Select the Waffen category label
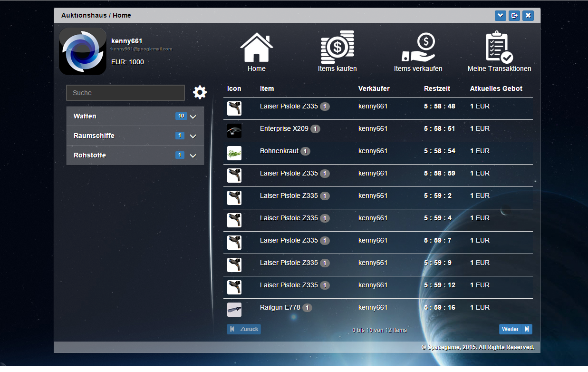588x372 pixels. (85, 116)
